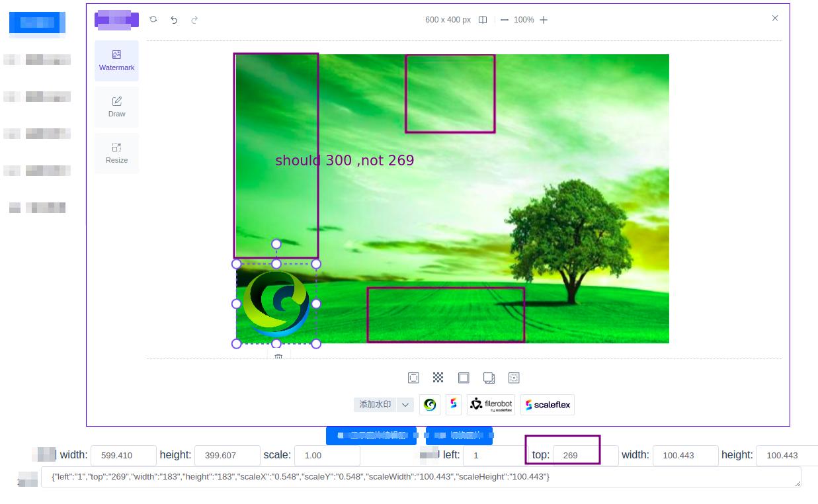Zoom out with the minus control
Image resolution: width=818 pixels, height=504 pixels.
tap(504, 20)
